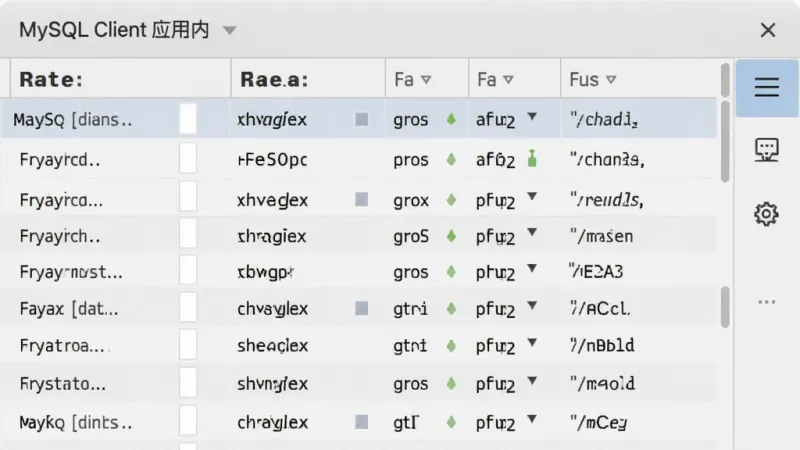Click gray square icon in xhvagiex row
The width and height of the screenshot is (800, 450).
point(361,119)
